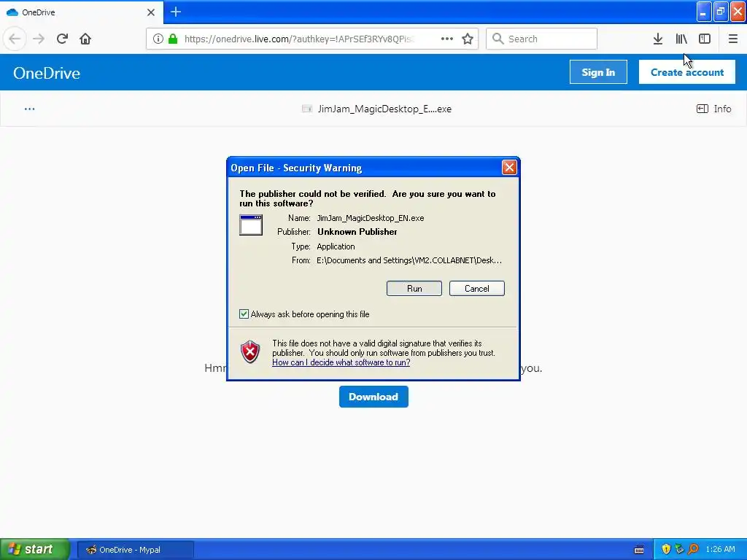747x560 pixels.
Task: Open the orange magnifier tray icon
Action: [693, 549]
